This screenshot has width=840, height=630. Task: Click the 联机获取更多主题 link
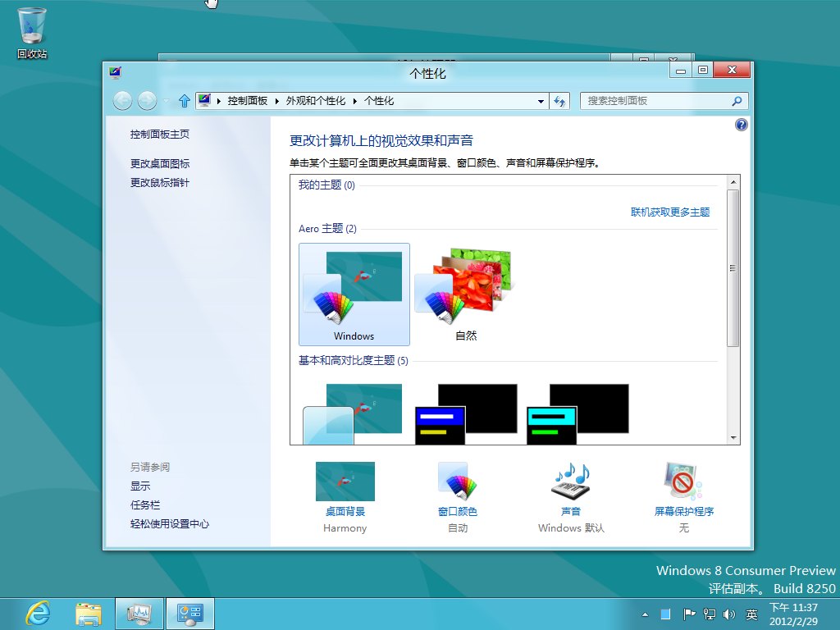coord(669,212)
